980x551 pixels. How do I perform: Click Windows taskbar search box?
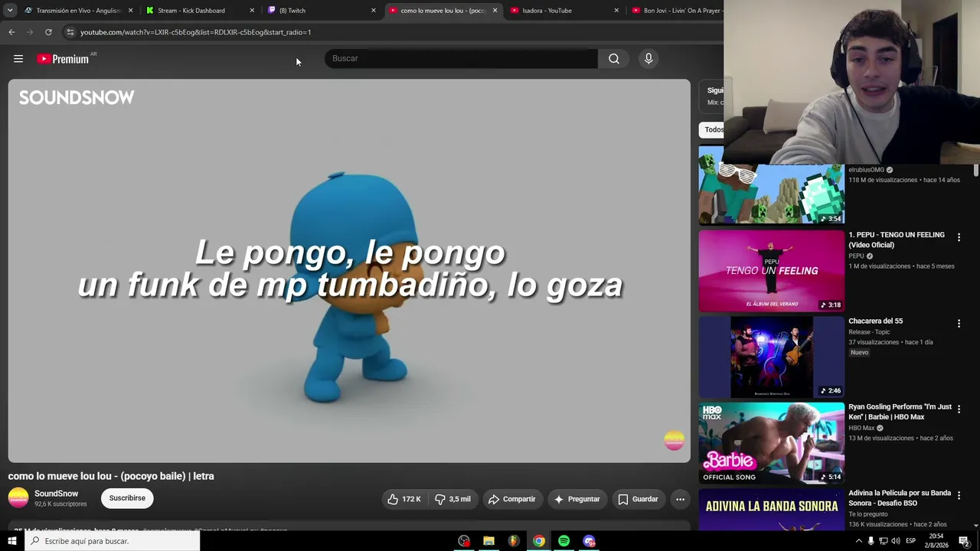tap(112, 541)
